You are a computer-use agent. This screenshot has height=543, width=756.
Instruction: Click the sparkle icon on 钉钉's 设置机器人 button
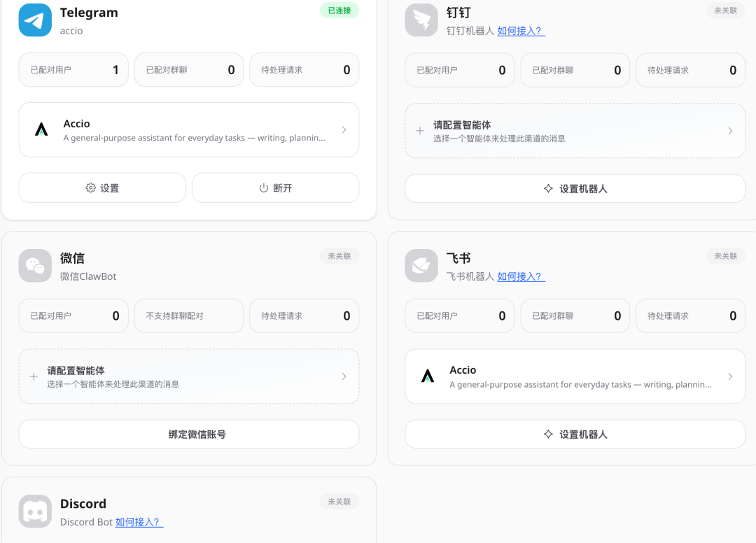(548, 188)
